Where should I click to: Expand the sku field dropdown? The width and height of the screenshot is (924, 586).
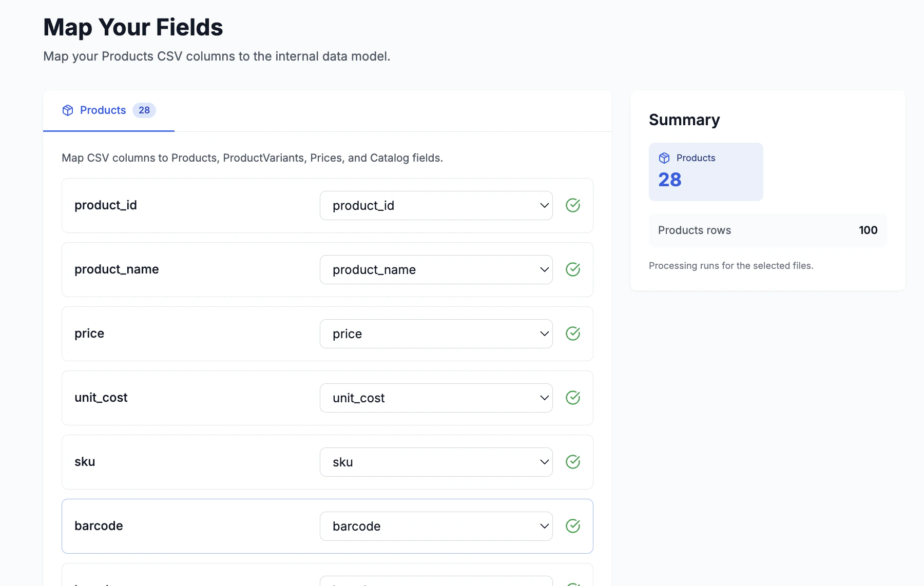tap(436, 462)
